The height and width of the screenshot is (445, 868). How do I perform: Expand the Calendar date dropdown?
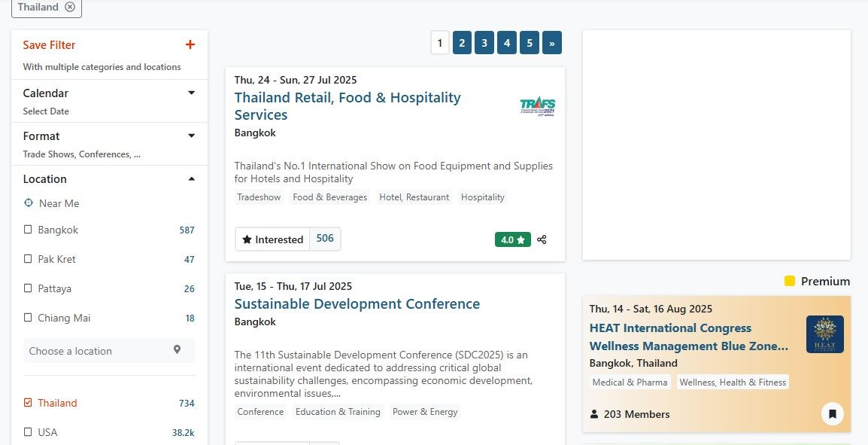pyautogui.click(x=191, y=93)
